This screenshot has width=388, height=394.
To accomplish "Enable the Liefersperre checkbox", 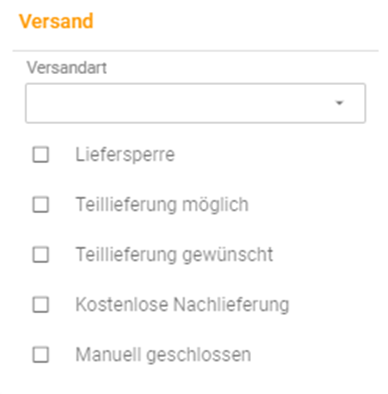I will click(x=41, y=155).
